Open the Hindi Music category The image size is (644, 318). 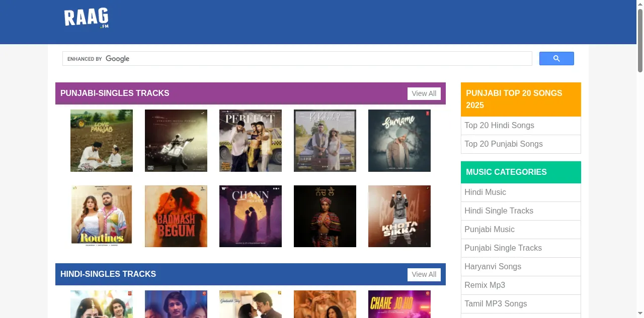tap(485, 192)
